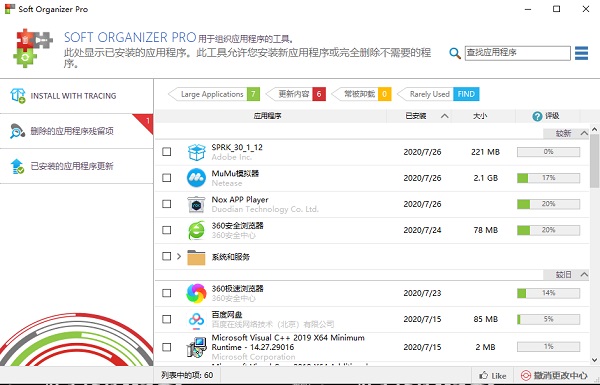Image resolution: width=600 pixels, height=385 pixels.
Task: Click the 360安全浏览器 green icon
Action: (196, 230)
